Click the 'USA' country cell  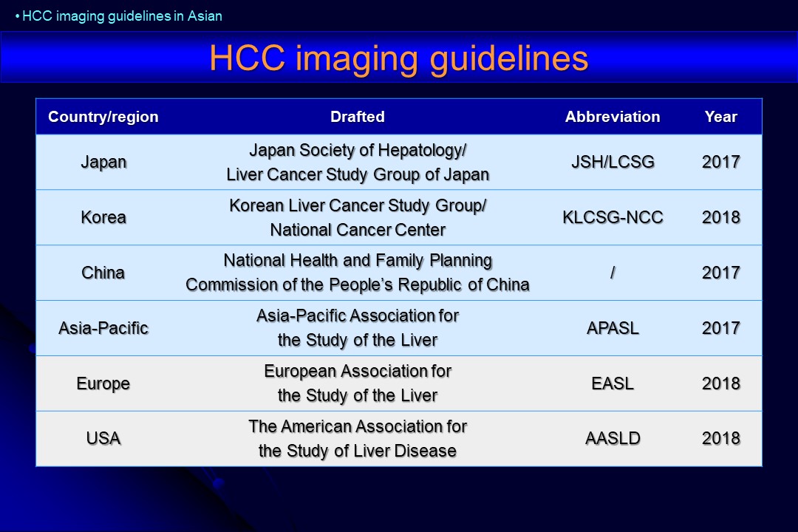coord(103,438)
